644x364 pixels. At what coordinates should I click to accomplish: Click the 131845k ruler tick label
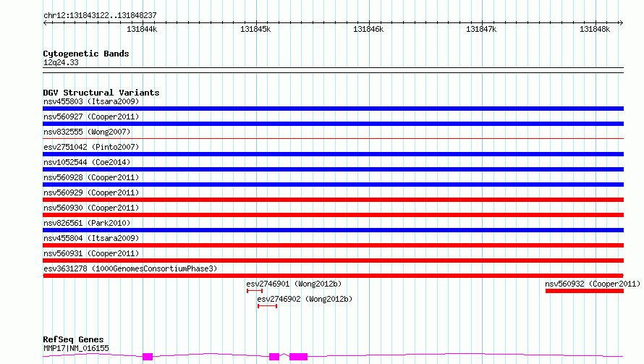[x=255, y=29]
